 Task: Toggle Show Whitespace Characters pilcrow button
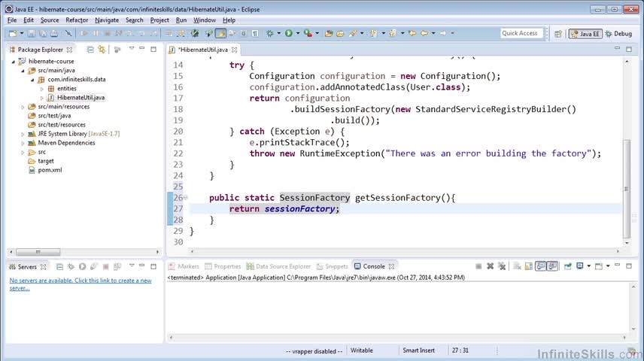pos(255,33)
